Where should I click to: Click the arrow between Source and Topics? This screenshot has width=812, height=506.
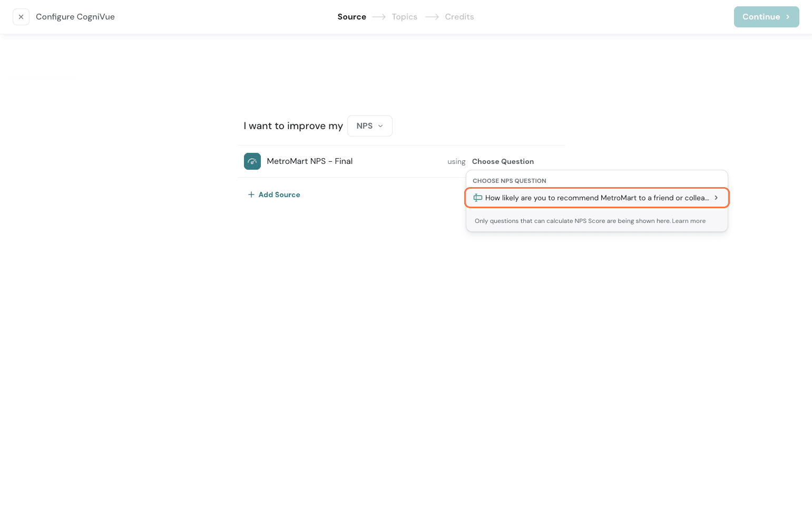[x=379, y=17]
